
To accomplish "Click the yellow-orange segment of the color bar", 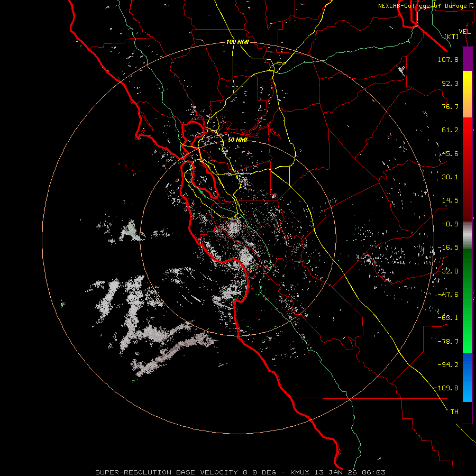I will tap(467, 94).
